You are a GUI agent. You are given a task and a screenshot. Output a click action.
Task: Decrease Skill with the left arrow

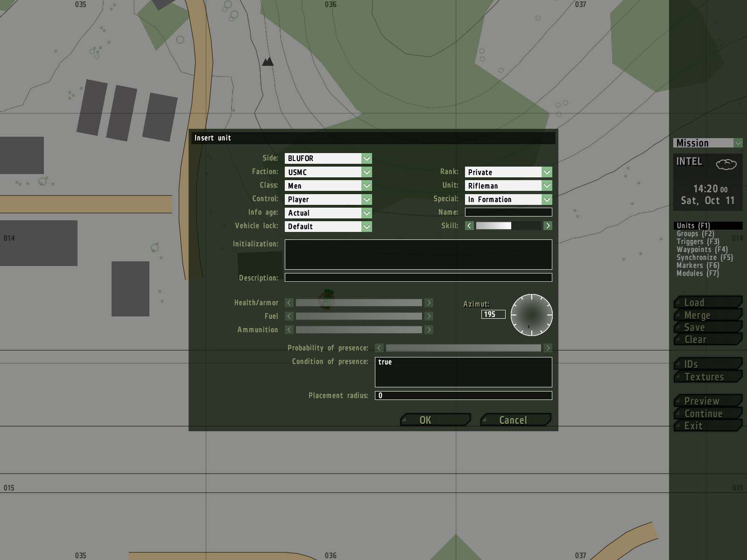pos(469,226)
